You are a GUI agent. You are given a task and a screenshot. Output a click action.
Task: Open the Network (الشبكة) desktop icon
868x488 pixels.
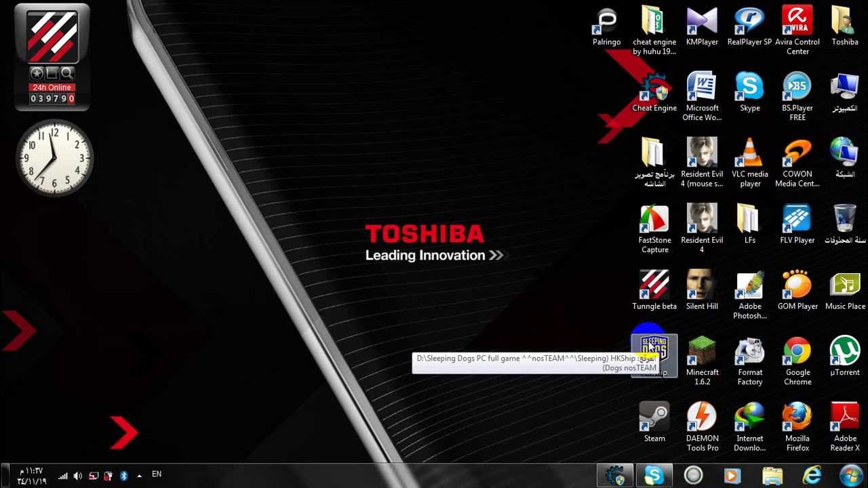pyautogui.click(x=845, y=159)
